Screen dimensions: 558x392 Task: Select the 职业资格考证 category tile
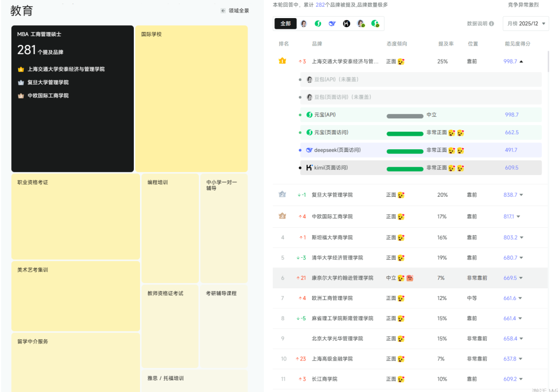coord(75,216)
